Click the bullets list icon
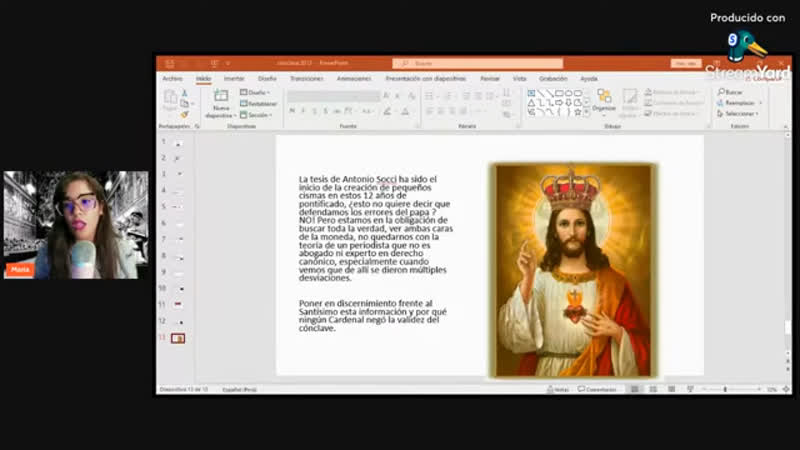Viewport: 800px width, 450px height. pos(429,96)
